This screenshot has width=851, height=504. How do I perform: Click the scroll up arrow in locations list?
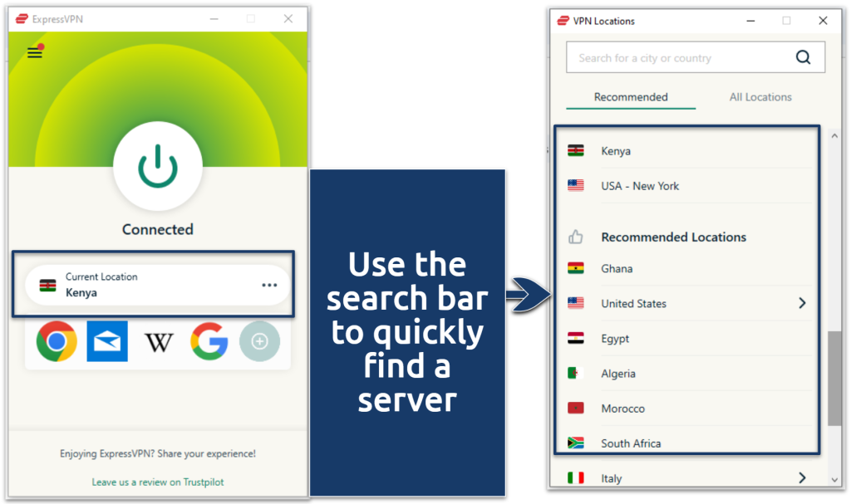[834, 136]
